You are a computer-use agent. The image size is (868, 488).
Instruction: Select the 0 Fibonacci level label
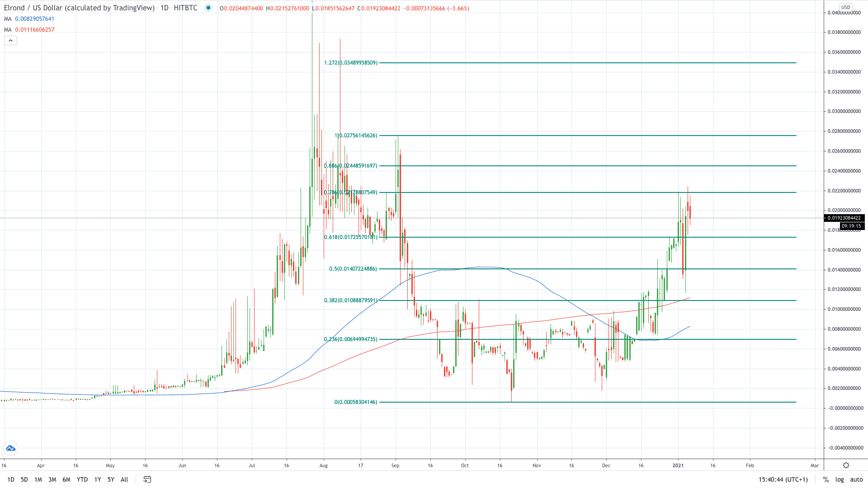tap(356, 402)
